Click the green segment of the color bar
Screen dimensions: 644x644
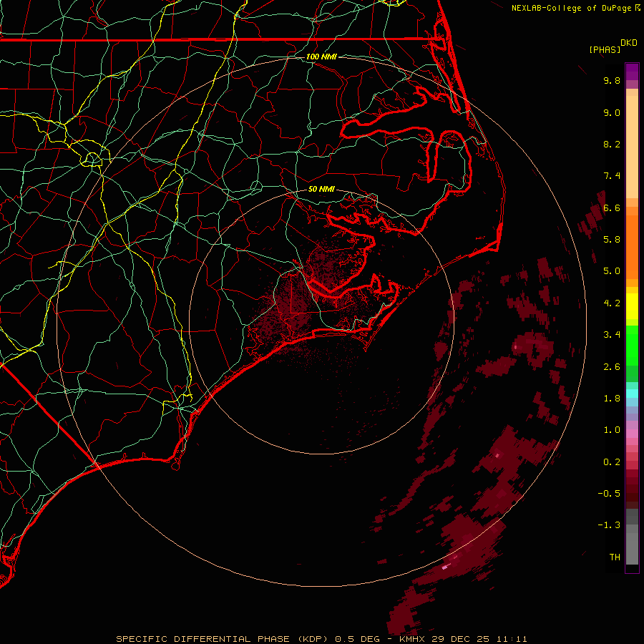(x=632, y=345)
